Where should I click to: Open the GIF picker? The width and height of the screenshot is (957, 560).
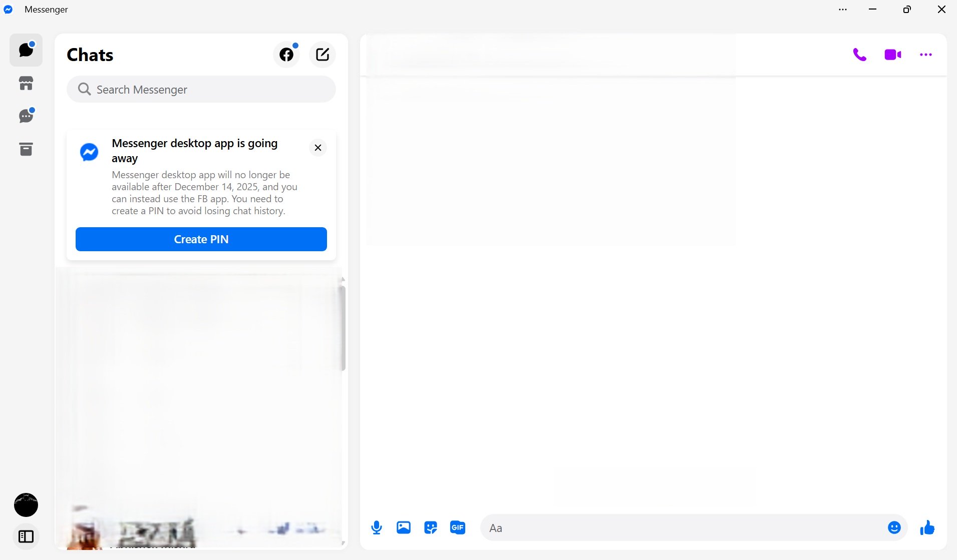click(457, 527)
